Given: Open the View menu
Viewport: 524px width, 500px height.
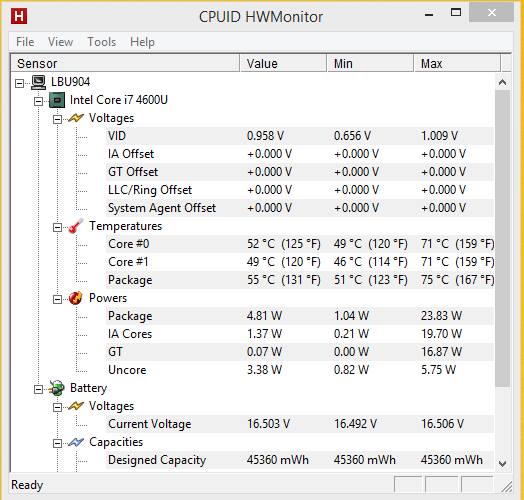Looking at the screenshot, I should click(x=60, y=42).
